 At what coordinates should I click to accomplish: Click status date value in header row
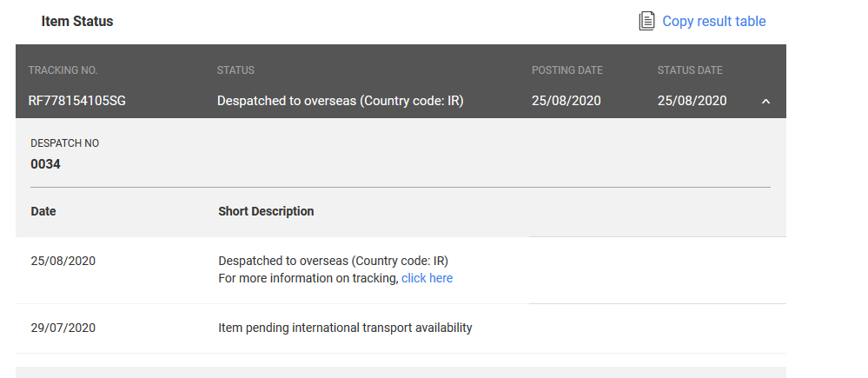click(x=692, y=101)
